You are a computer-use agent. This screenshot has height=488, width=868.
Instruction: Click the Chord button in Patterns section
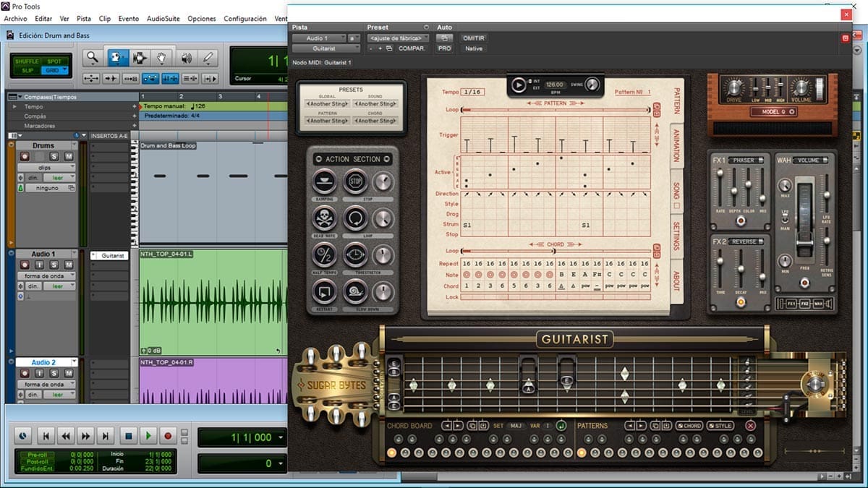coord(689,426)
